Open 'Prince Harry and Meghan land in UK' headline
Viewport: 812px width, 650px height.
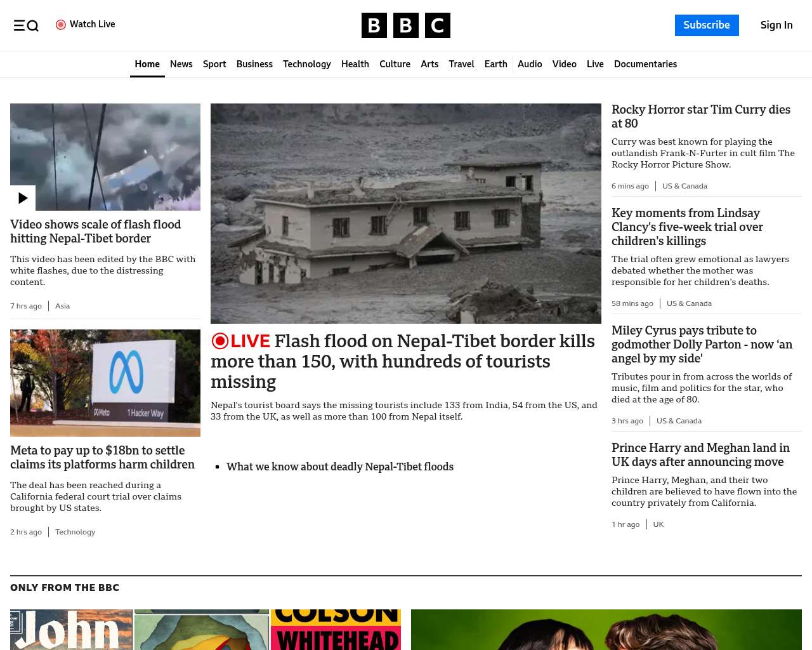tap(701, 455)
